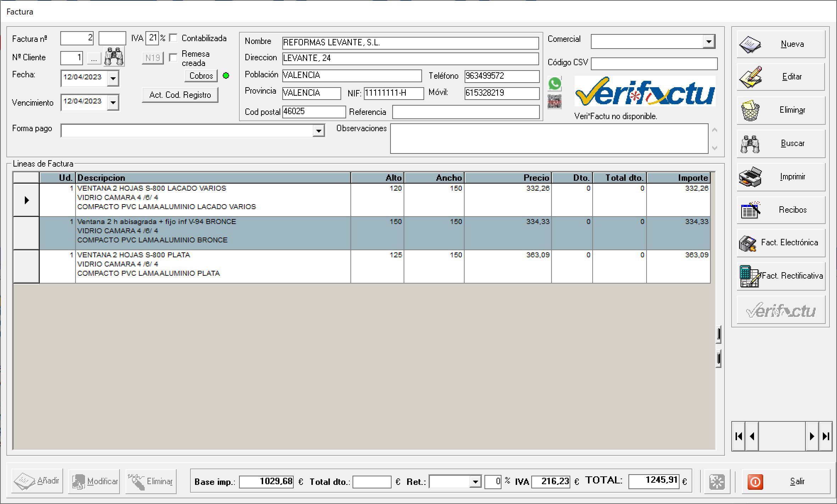This screenshot has width=837, height=504.
Task: Expand the Ret. dropdown
Action: (x=475, y=482)
